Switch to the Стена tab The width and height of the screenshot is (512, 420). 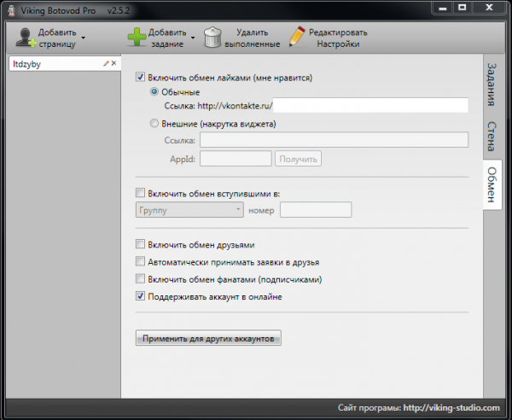492,137
